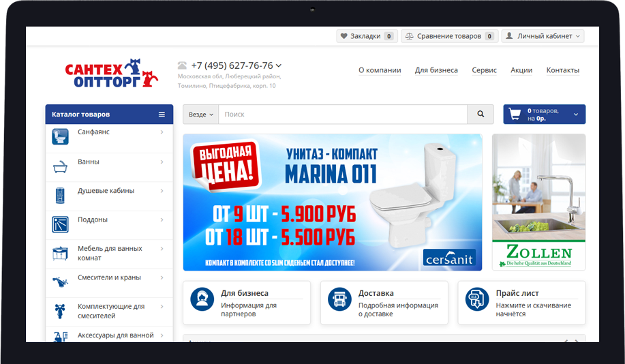Screen dimensions: 625x364
Task: Click the Душевые кабины icon
Action: pyautogui.click(x=60, y=196)
